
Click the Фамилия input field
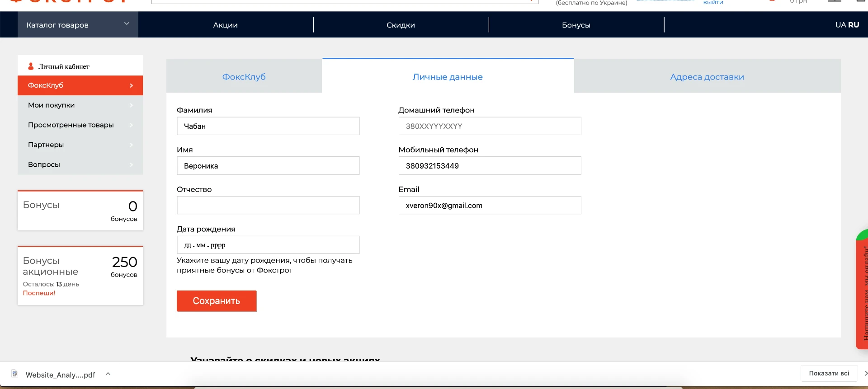pyautogui.click(x=268, y=126)
